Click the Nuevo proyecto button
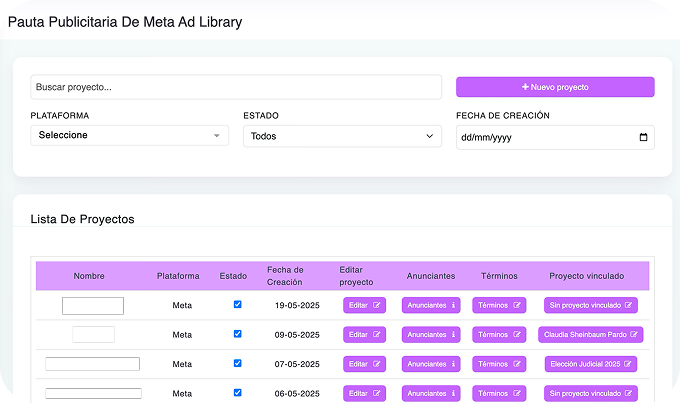 pos(555,87)
